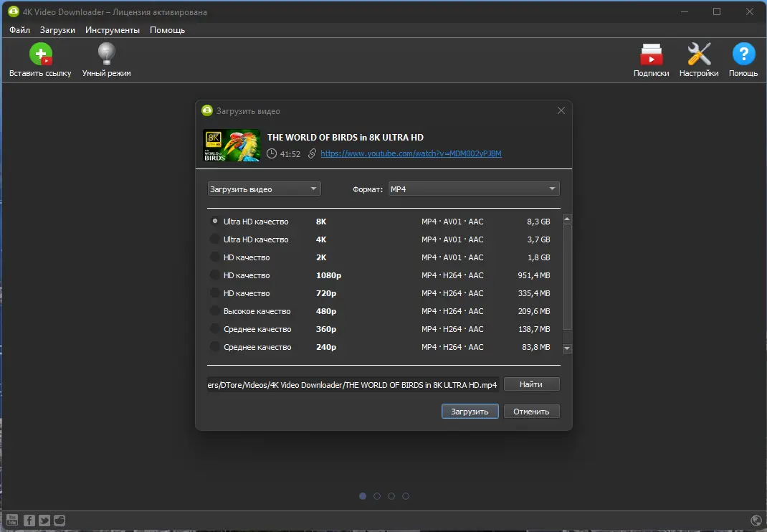Click the Отменить cancel button
The image size is (767, 532).
pos(531,412)
